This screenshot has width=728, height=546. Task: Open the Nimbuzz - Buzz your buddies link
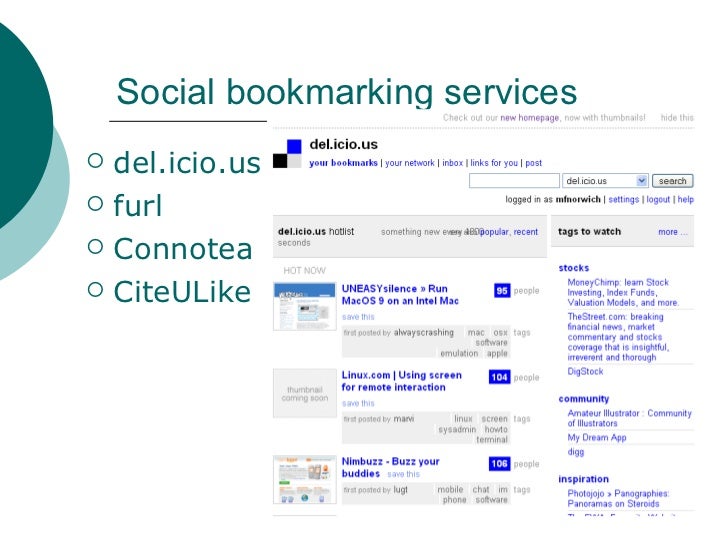390,468
